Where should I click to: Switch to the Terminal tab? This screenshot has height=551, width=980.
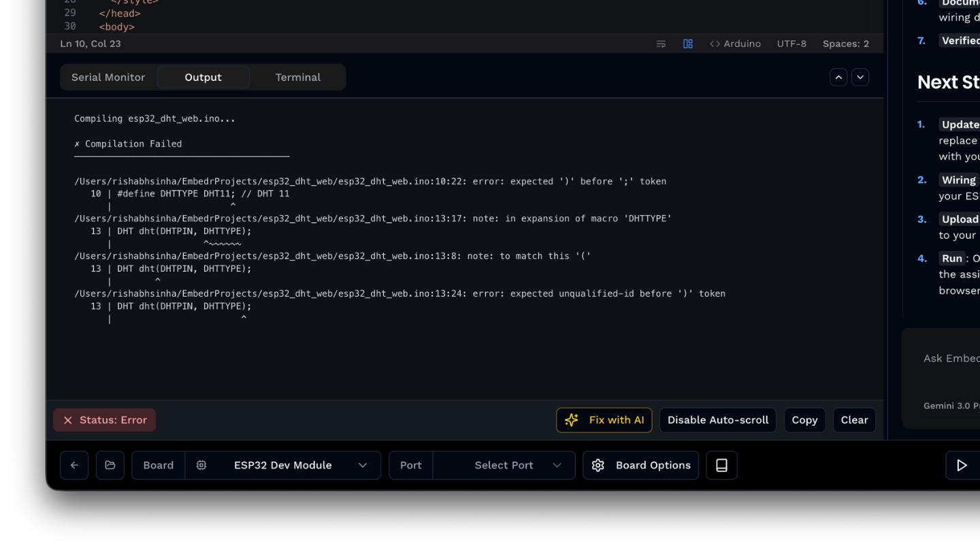point(297,77)
